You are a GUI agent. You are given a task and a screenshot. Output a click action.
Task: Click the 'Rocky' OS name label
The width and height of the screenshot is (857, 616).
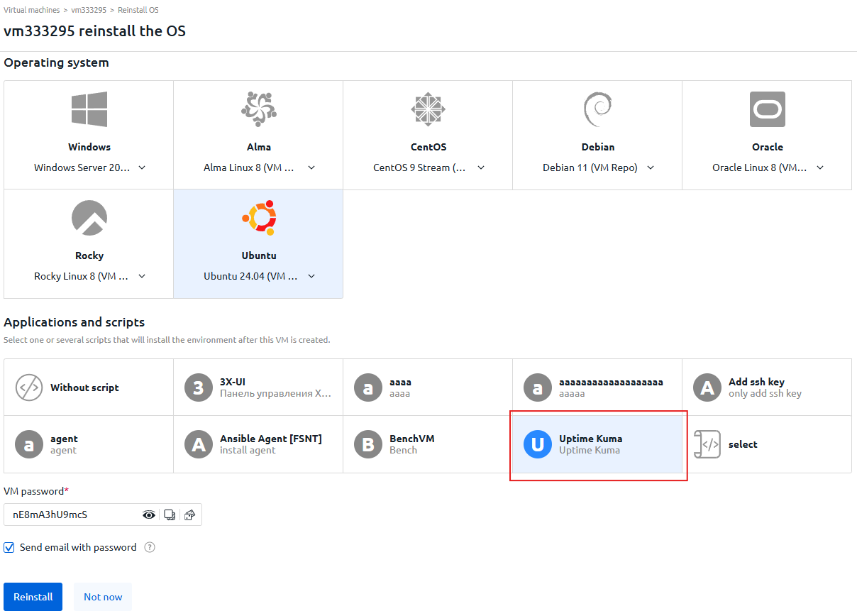pyautogui.click(x=89, y=255)
